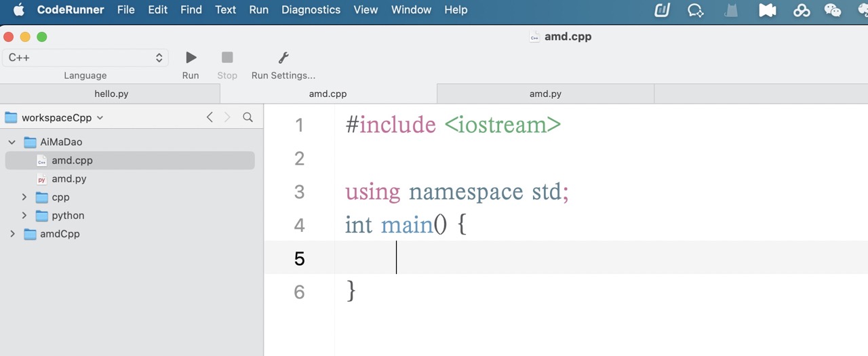Viewport: 868px width, 356px height.
Task: Open the WeChat menu bar icon
Action: (x=832, y=10)
